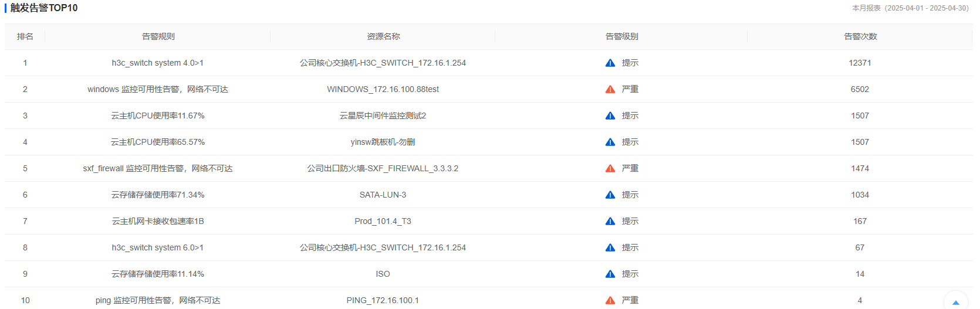Select rule h3c_switch system 4.0>1
Screen dimensions: 980x309
(x=158, y=63)
